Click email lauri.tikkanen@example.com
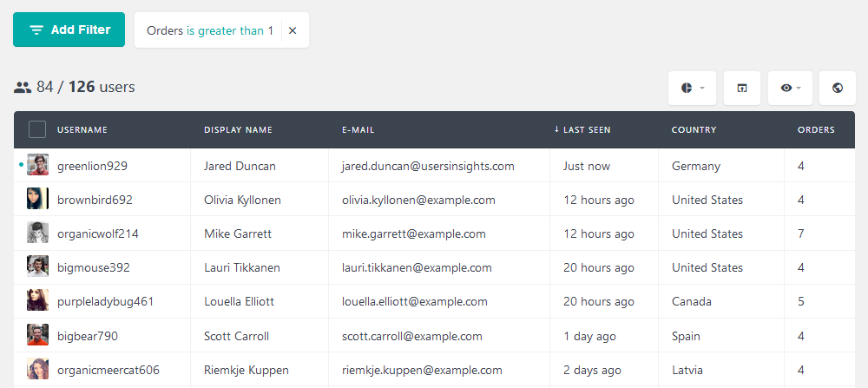 pyautogui.click(x=417, y=268)
